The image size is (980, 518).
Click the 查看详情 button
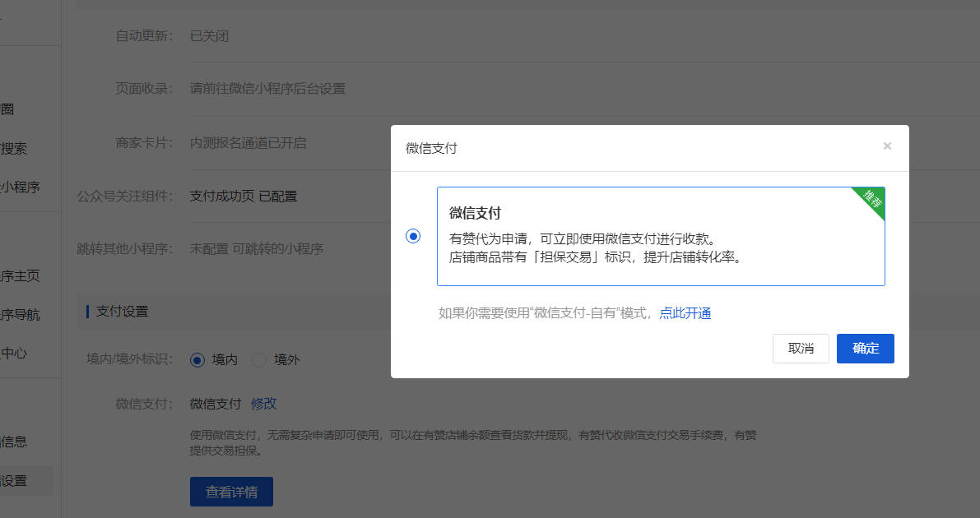(231, 492)
